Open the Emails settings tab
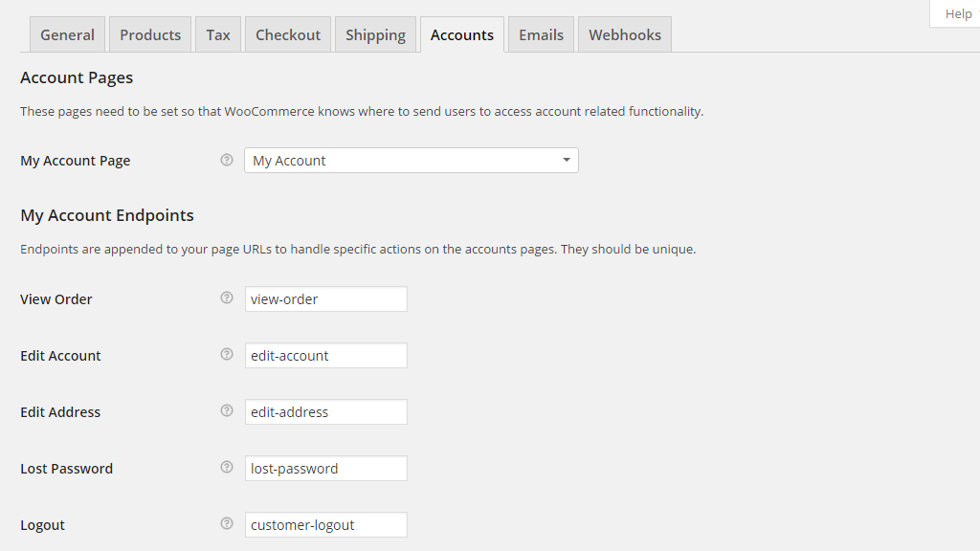Viewport: 980px width, 551px height. [541, 33]
